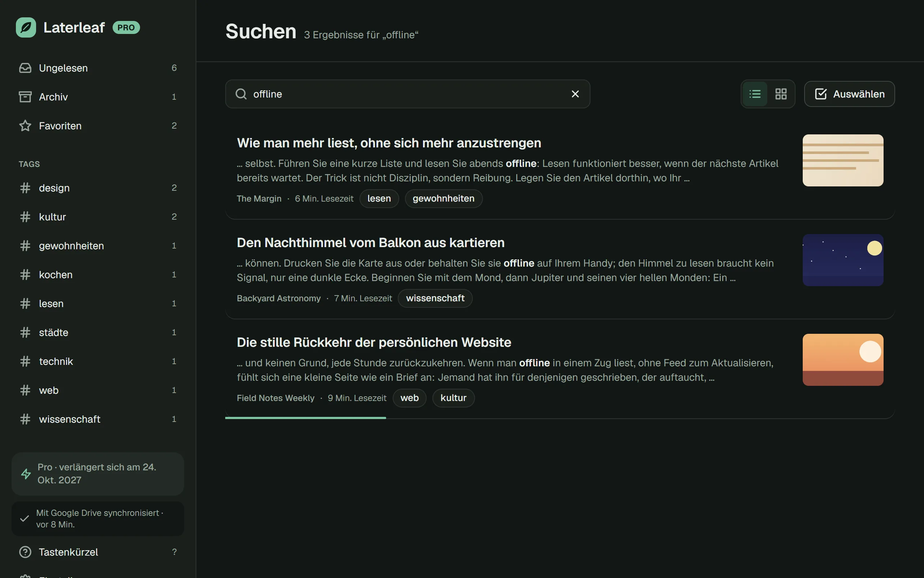Open Tastenkürzel shortcuts
924x578 pixels.
tap(98, 552)
